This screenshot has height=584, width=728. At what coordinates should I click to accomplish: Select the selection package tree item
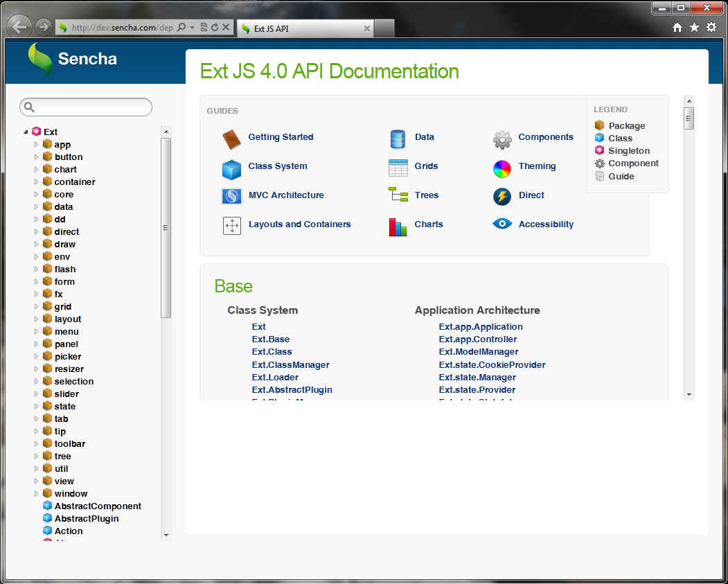(x=74, y=381)
